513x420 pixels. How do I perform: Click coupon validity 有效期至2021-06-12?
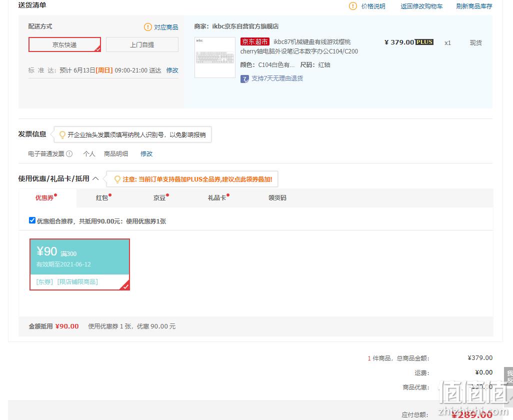pos(63,264)
